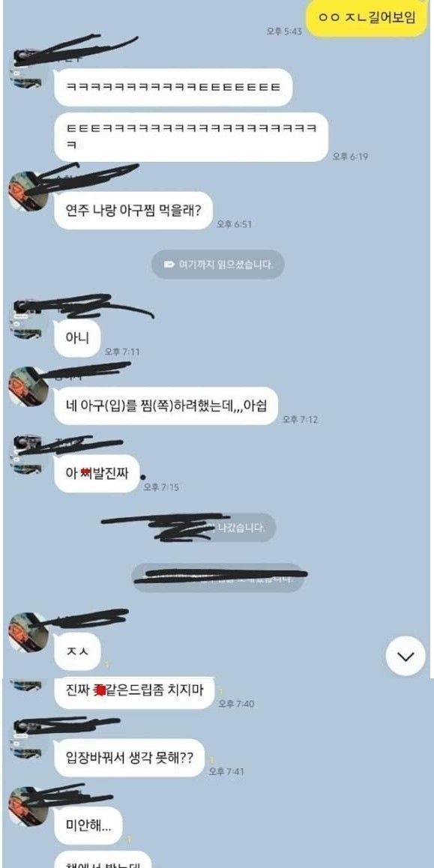Tap the '네 아구(입)를 찜(쪽)하려했는데' bubble
The image size is (434, 868).
(x=166, y=406)
